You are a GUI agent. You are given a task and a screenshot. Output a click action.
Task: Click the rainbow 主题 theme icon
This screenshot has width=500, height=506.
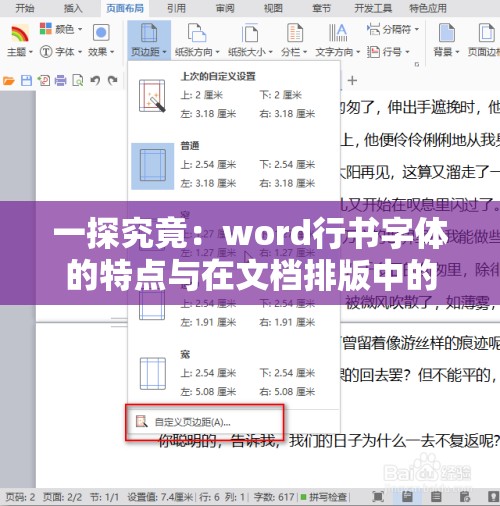click(x=20, y=33)
